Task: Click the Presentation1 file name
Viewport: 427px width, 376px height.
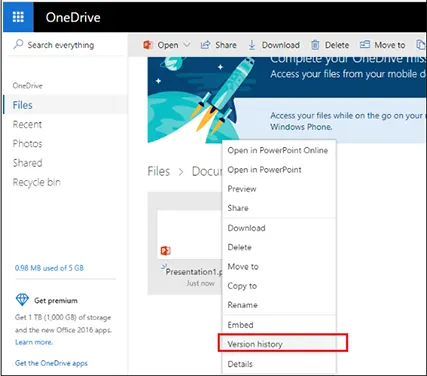Action: pos(194,272)
